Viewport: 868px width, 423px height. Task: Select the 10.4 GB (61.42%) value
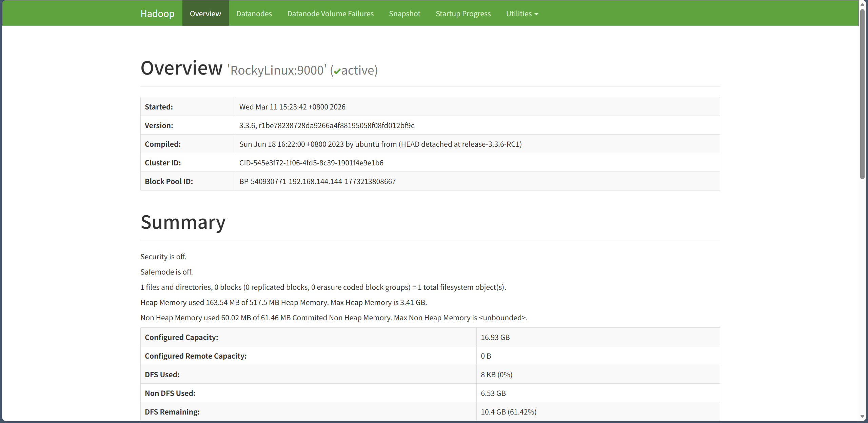pyautogui.click(x=509, y=412)
